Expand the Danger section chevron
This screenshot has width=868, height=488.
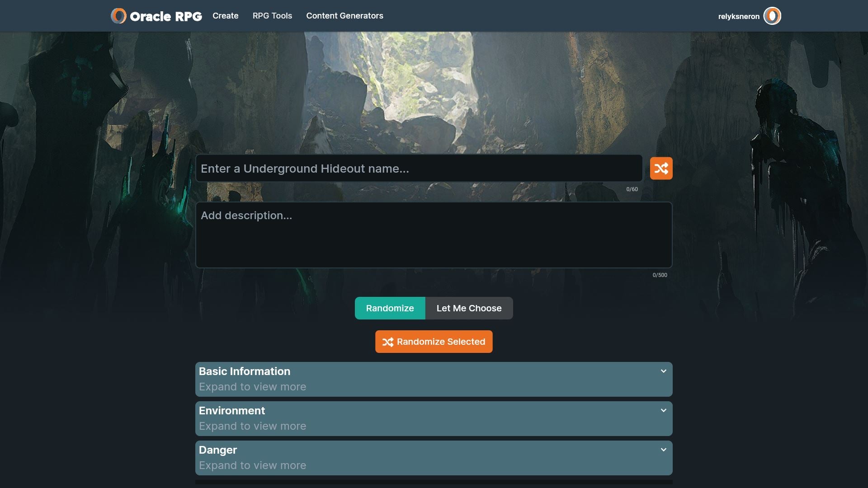click(x=663, y=450)
